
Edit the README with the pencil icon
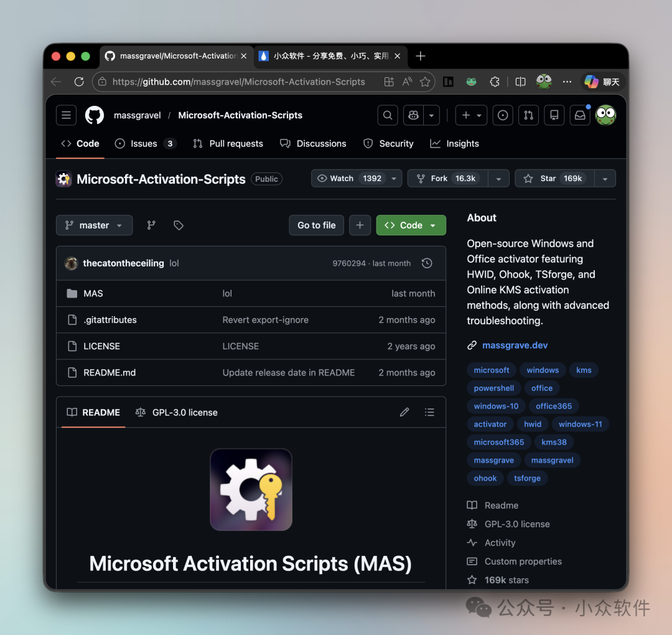404,412
